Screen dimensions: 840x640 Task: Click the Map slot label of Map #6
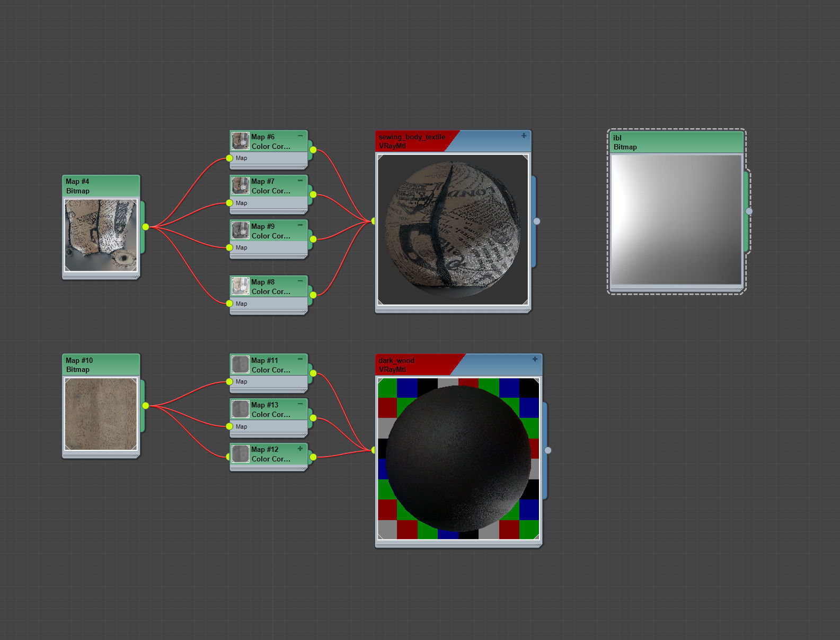coord(241,158)
